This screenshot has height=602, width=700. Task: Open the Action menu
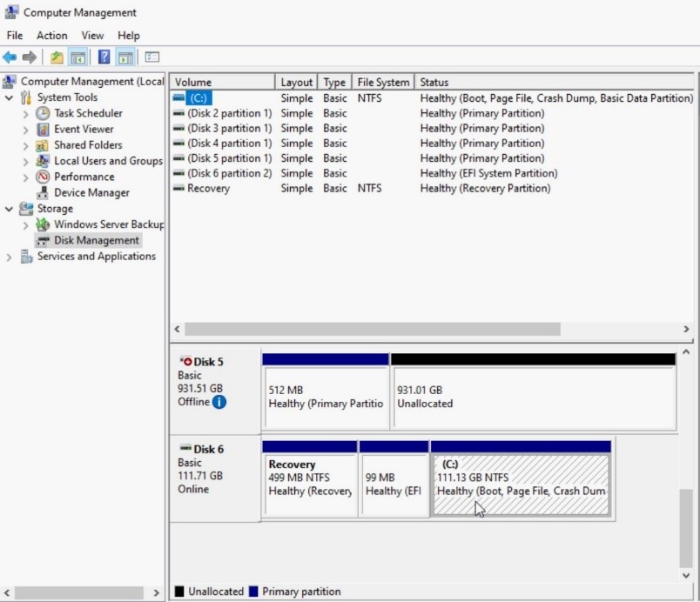[52, 35]
